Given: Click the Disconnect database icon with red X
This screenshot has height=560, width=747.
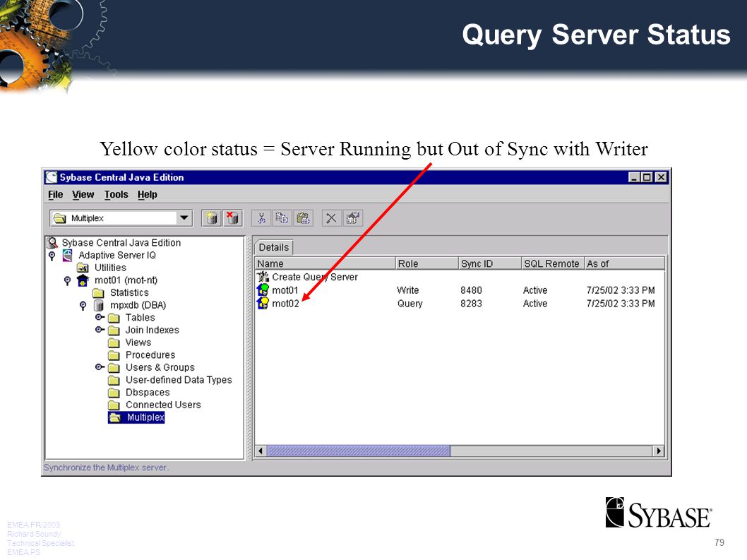Looking at the screenshot, I should pyautogui.click(x=232, y=218).
